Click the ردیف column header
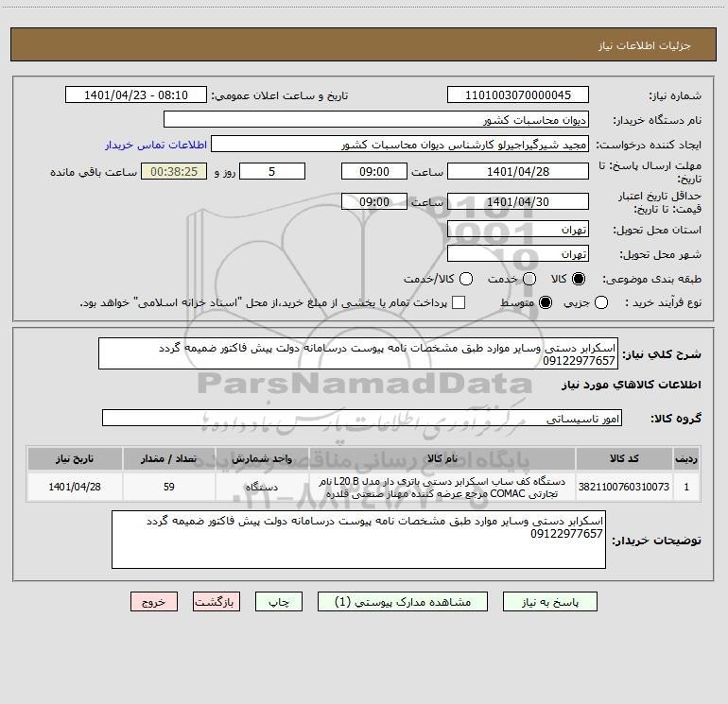This screenshot has width=728, height=704. [x=686, y=458]
